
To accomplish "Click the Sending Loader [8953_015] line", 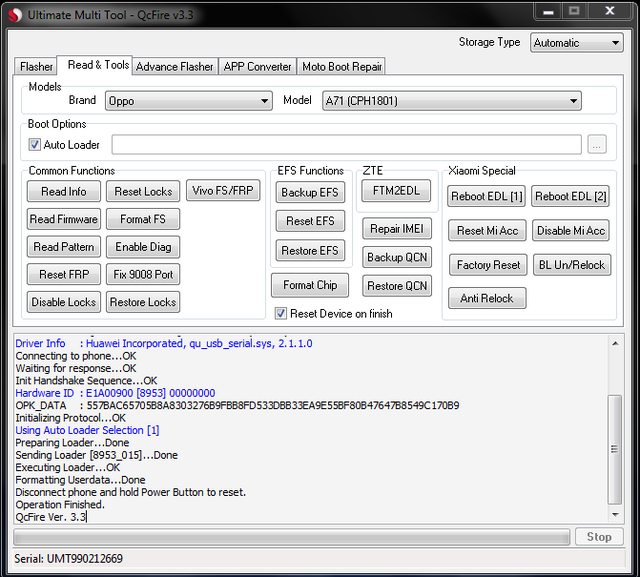I will click(x=96, y=455).
